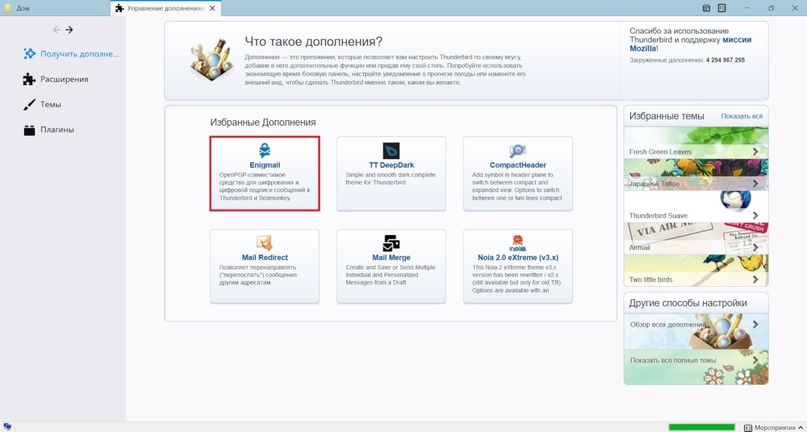
Task: Open the Получить дополнения section
Action: point(71,54)
